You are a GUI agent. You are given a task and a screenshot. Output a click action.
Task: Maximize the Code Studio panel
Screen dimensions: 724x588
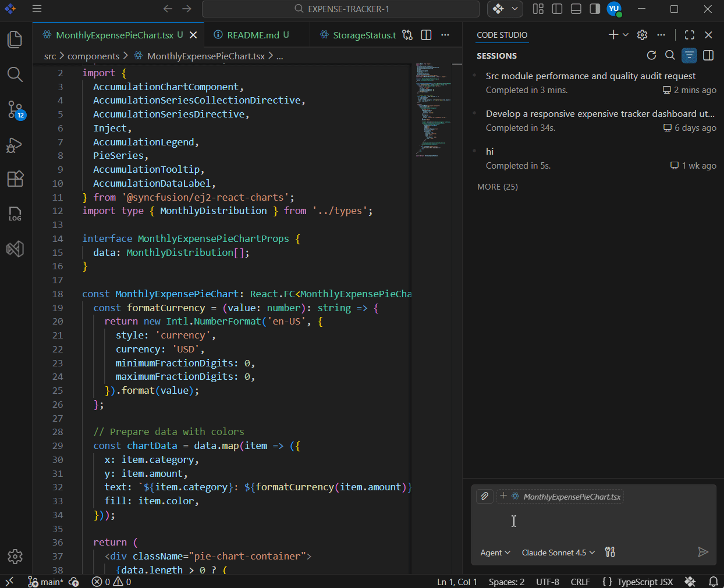(690, 35)
